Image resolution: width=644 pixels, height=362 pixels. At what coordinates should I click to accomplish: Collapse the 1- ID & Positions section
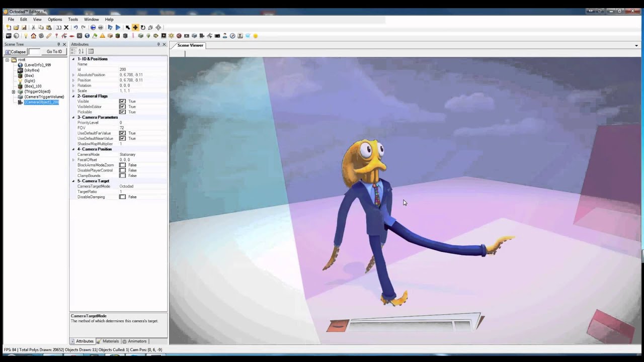(73, 59)
